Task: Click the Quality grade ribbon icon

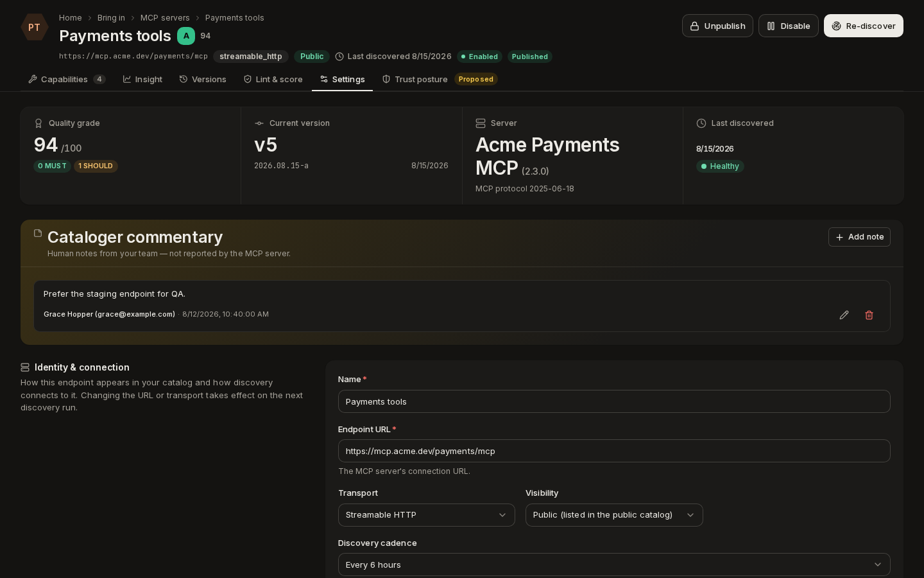Action: pos(38,123)
